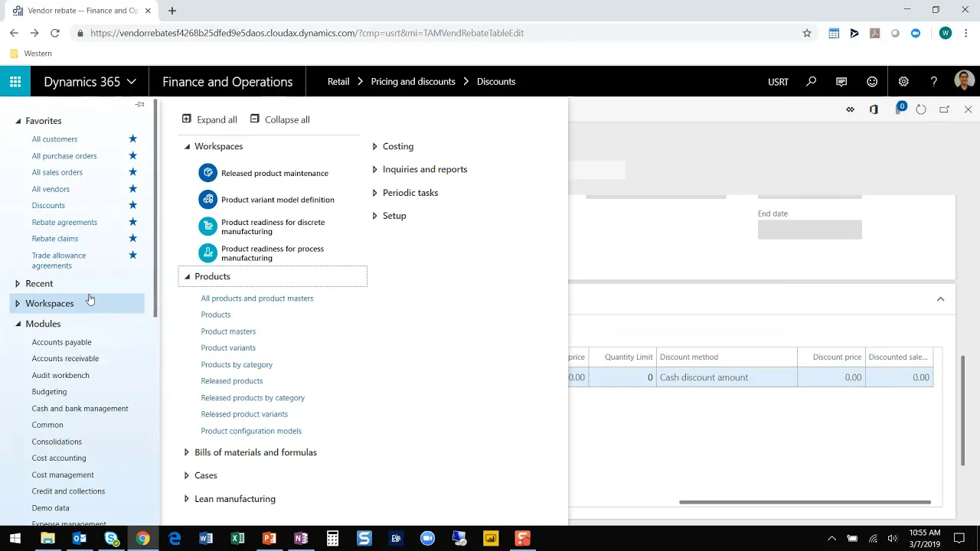Click the search magnifier in the navigation bar

pyautogui.click(x=811, y=82)
